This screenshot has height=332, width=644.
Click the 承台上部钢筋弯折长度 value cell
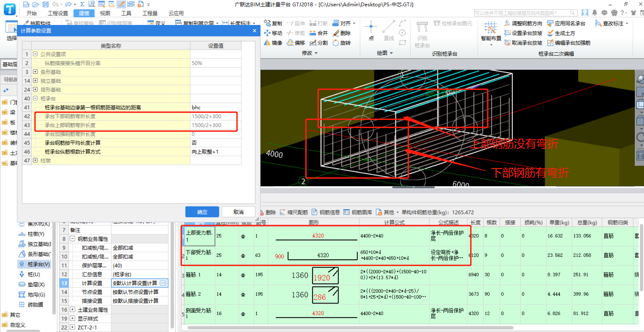216,125
